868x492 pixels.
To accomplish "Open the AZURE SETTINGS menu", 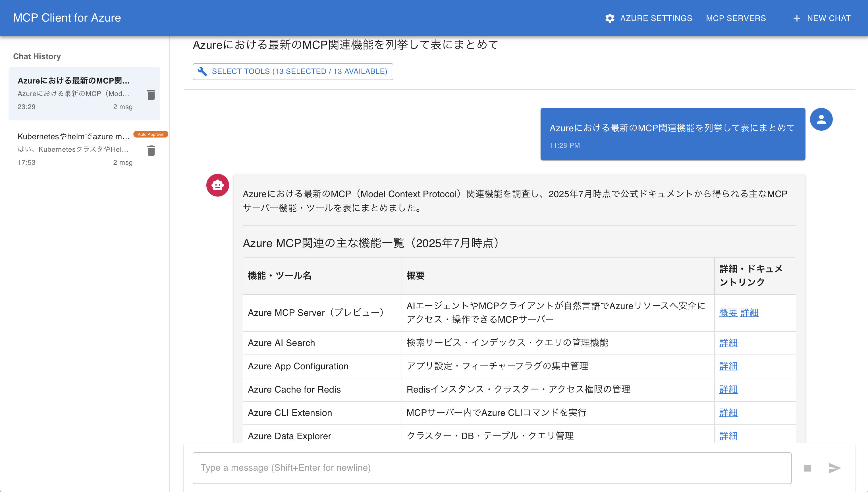I will (656, 18).
